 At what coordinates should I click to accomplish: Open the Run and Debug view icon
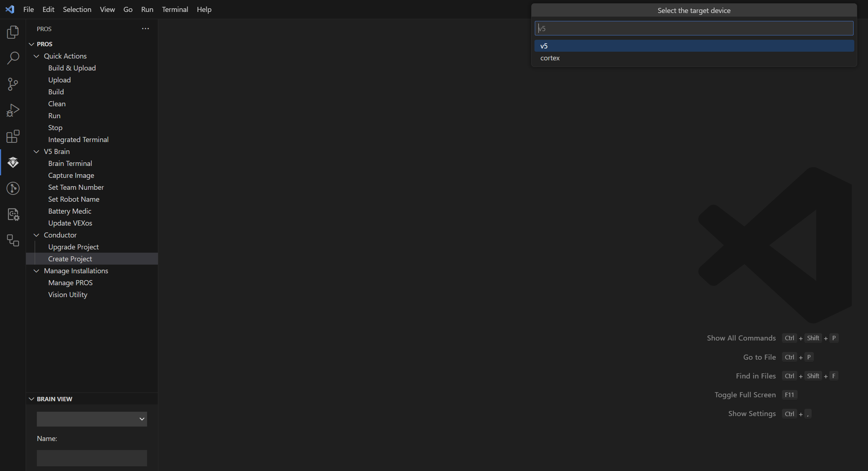pos(13,110)
